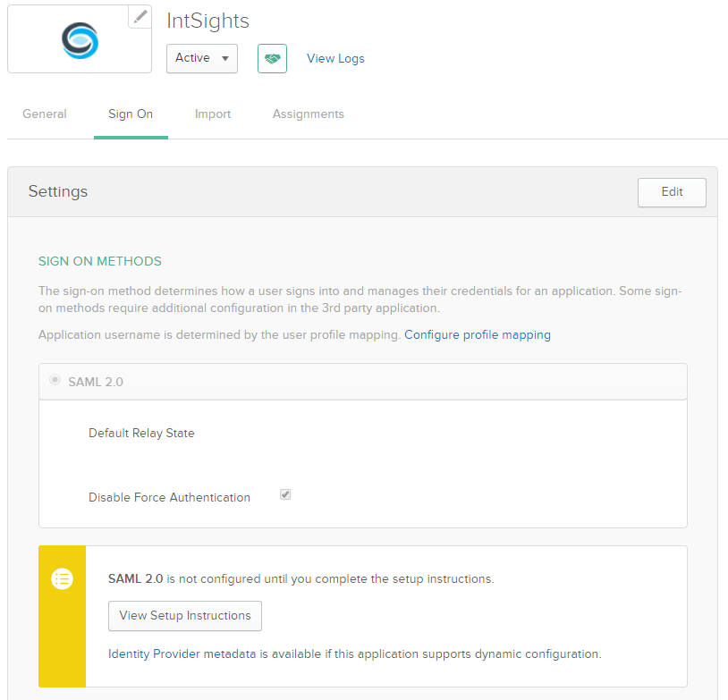Go to the Import tab

click(213, 114)
